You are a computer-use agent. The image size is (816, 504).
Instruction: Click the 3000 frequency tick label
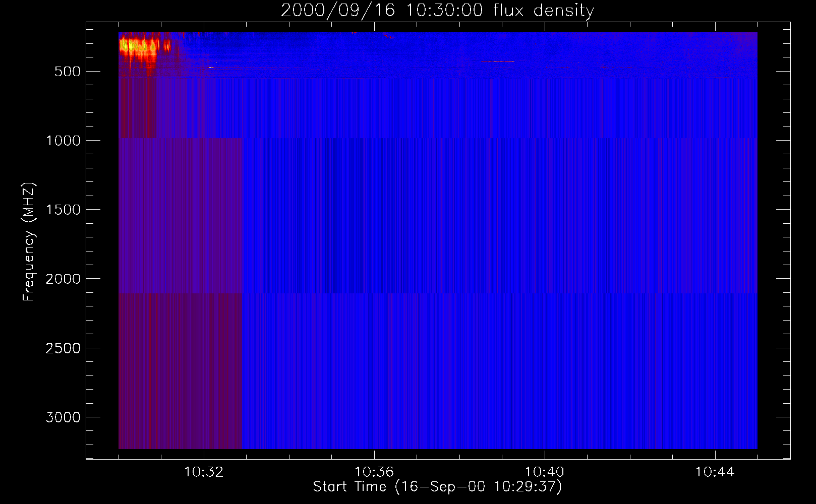point(63,417)
